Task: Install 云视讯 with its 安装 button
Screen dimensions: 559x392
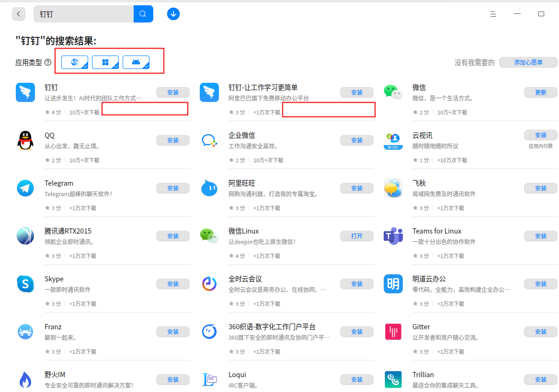Action: pos(540,135)
